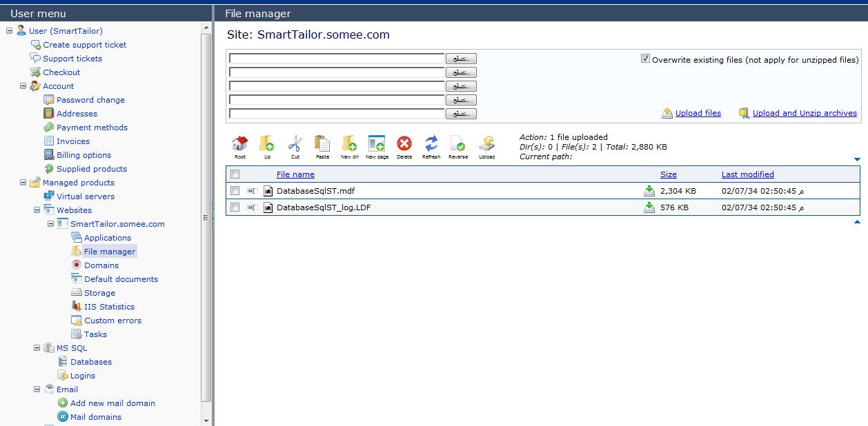Tick the checkbox beside DatabaseSqlST_log.LDF
Image resolution: width=868 pixels, height=426 pixels.
coord(235,207)
